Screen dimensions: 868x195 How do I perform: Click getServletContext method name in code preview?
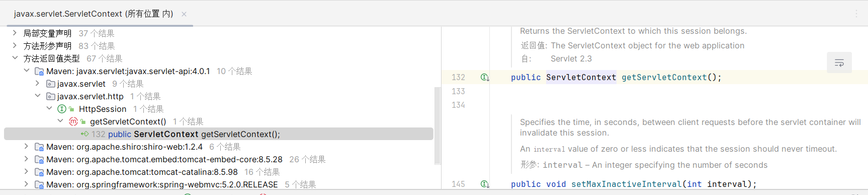click(664, 78)
